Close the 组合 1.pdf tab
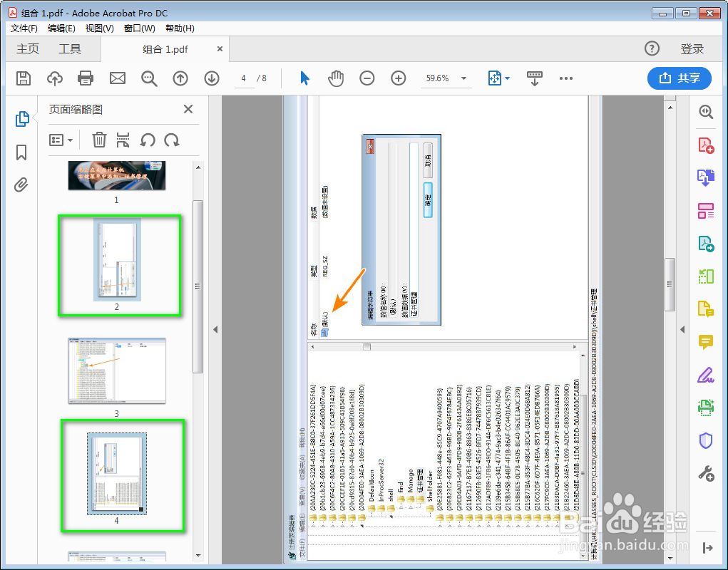 pos(220,48)
